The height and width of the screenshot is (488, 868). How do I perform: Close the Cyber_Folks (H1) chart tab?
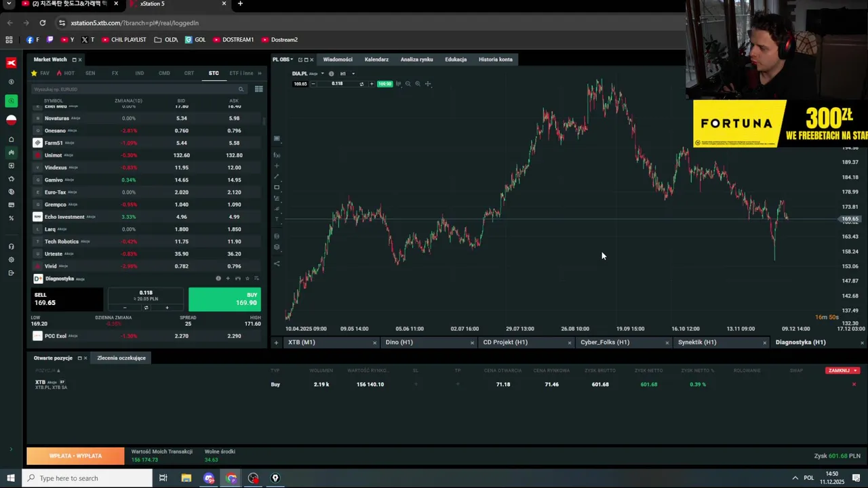(x=667, y=342)
